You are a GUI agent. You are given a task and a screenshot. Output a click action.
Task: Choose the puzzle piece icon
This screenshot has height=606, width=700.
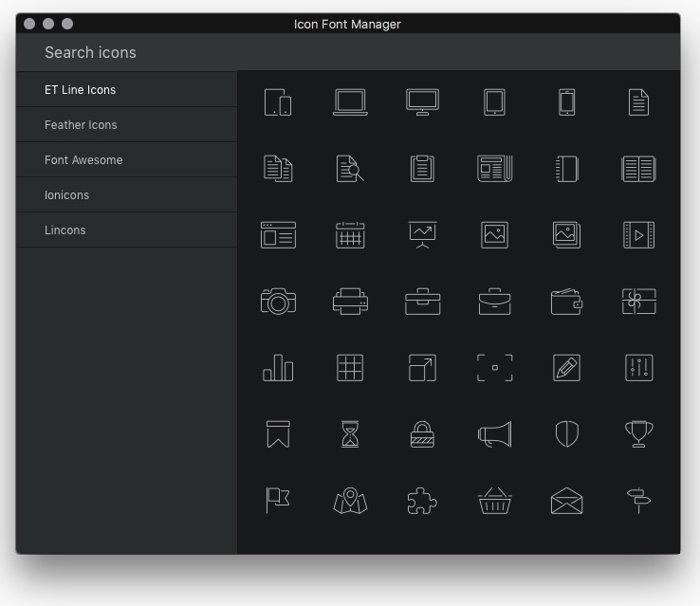coord(422,500)
